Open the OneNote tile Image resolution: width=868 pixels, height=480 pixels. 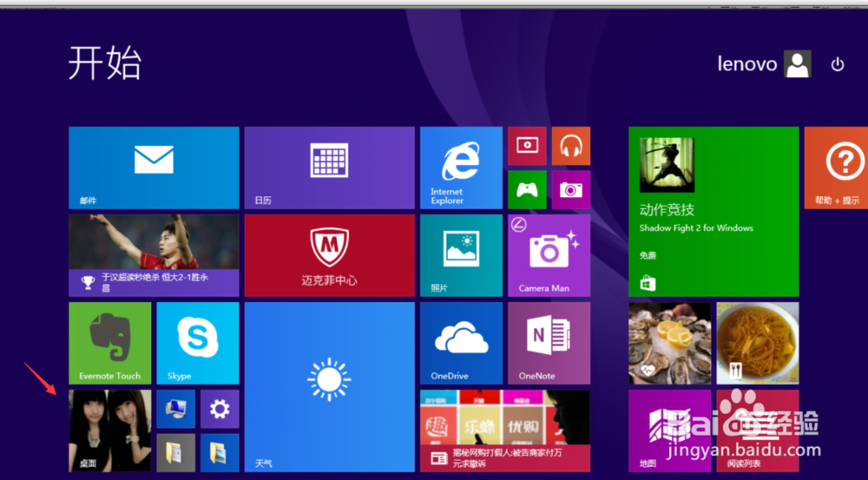point(549,343)
